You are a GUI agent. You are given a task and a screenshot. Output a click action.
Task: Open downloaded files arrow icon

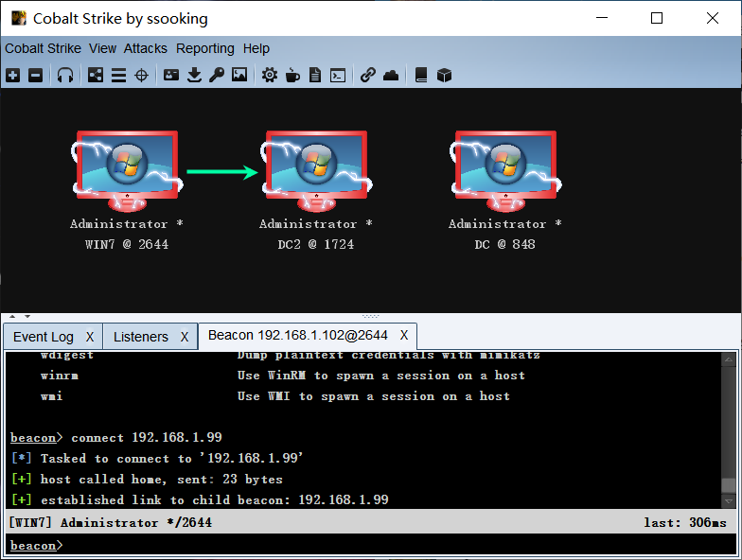(x=194, y=75)
